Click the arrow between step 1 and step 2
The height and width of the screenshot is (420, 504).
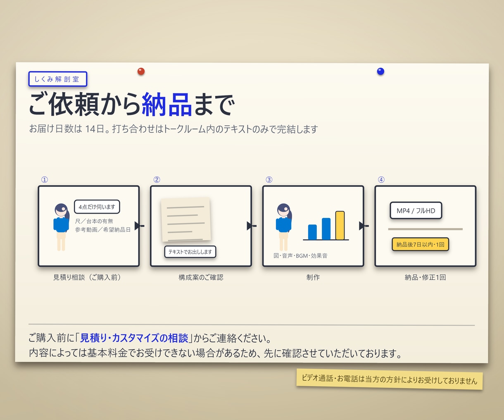point(140,226)
